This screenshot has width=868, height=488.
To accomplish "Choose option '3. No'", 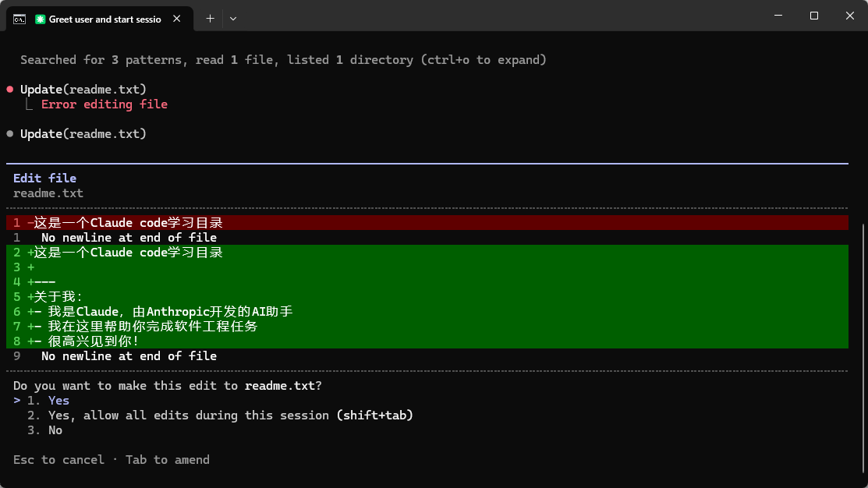I will [x=44, y=430].
